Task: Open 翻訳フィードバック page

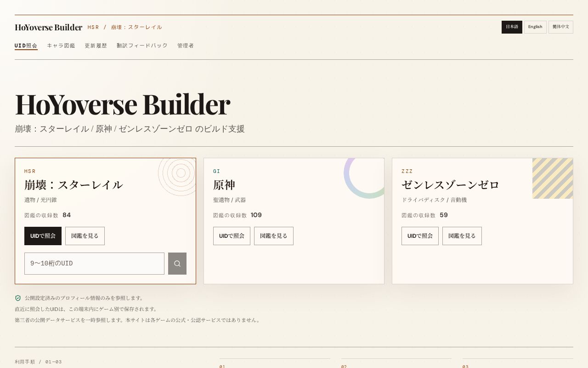Action: (142, 46)
